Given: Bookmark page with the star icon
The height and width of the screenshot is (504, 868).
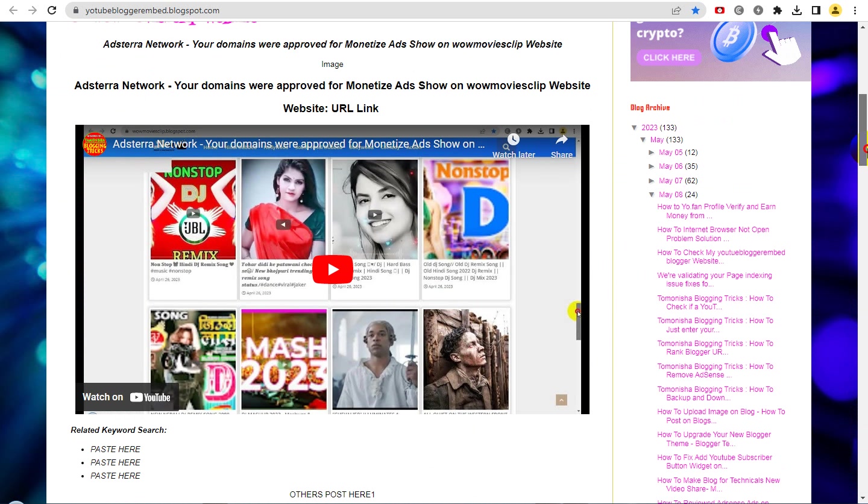Looking at the screenshot, I should click(696, 10).
